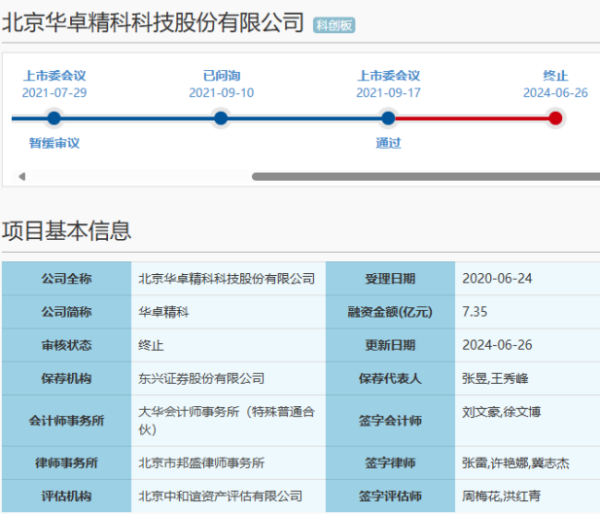Open the first 上市委会议 stage label

coord(54,76)
